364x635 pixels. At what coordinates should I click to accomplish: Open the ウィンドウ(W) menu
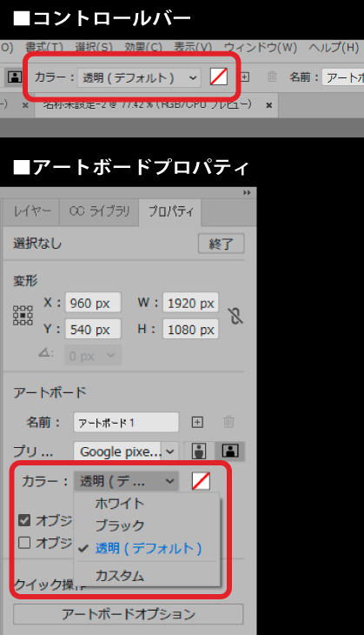coord(261,47)
